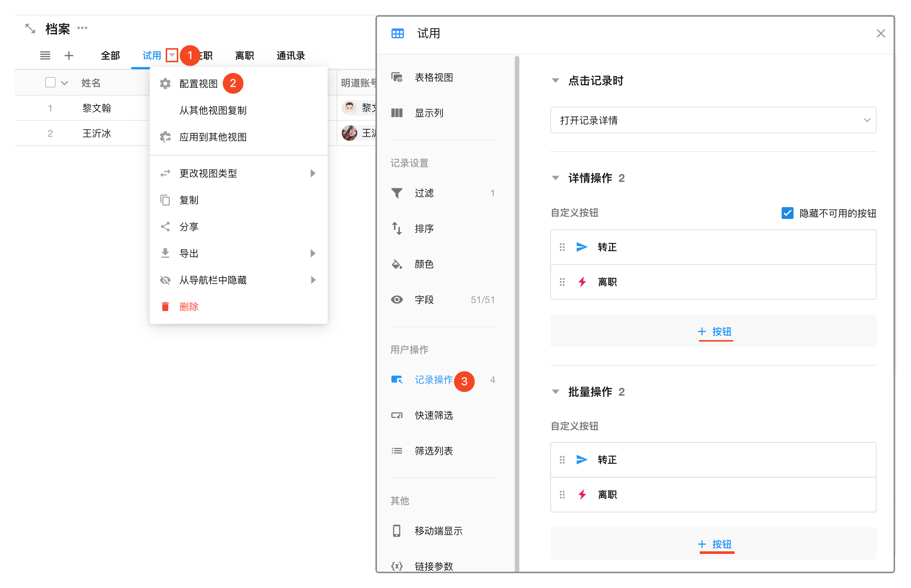
Task: Click the color paint bucket icon
Action: pos(397,264)
